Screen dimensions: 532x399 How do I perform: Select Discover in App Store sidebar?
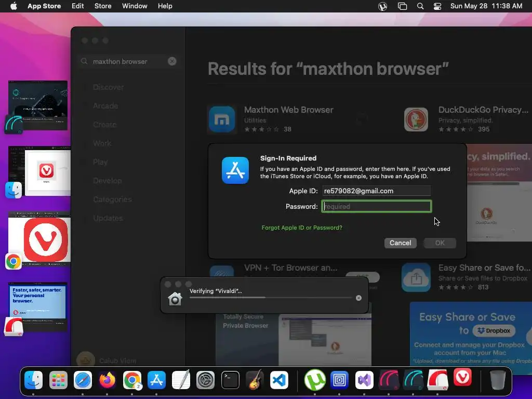108,87
